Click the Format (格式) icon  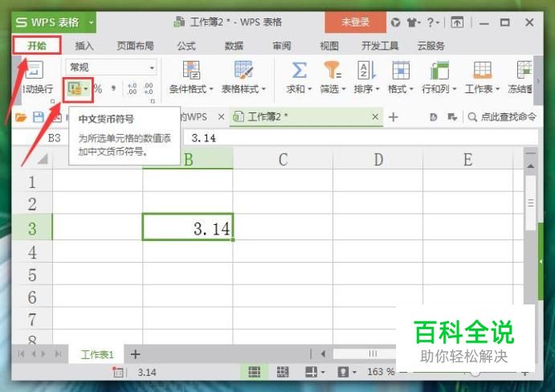point(401,70)
